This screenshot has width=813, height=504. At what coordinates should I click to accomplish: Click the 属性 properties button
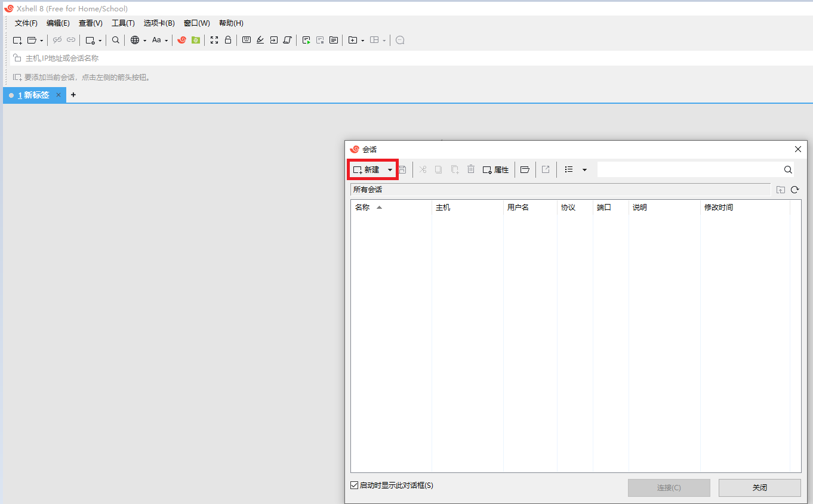tap(495, 169)
